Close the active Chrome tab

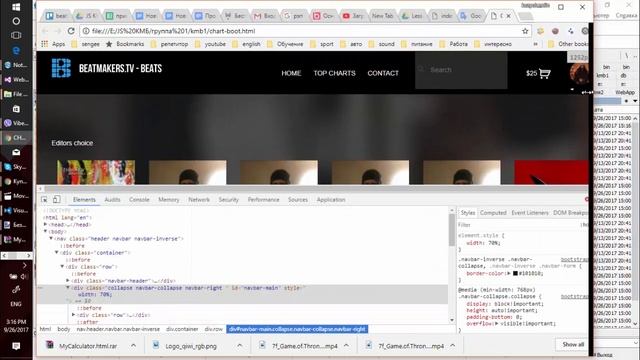click(509, 16)
